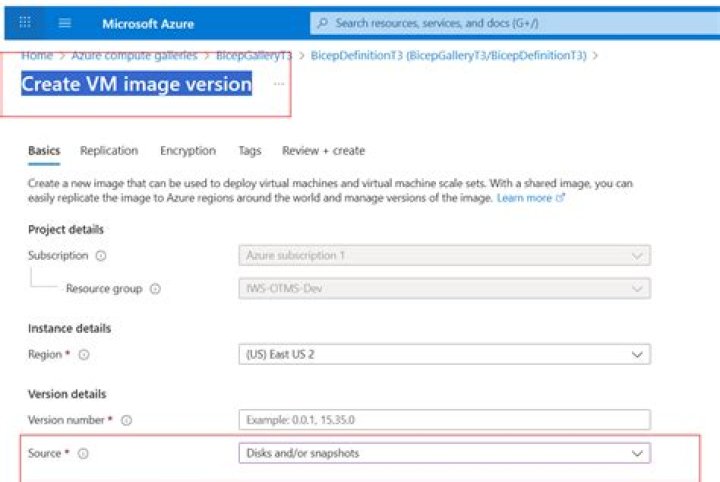Go to the Home breadcrumb

[37, 56]
